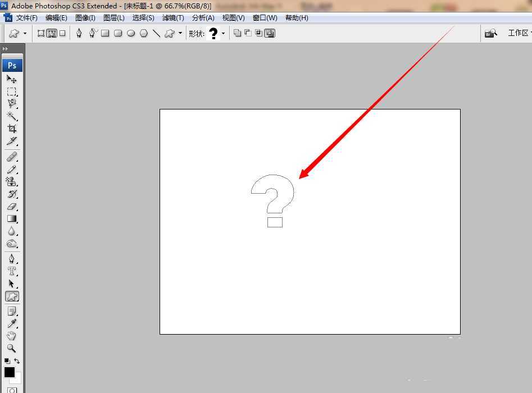
Task: Click the black foreground color swatch
Action: click(x=10, y=372)
